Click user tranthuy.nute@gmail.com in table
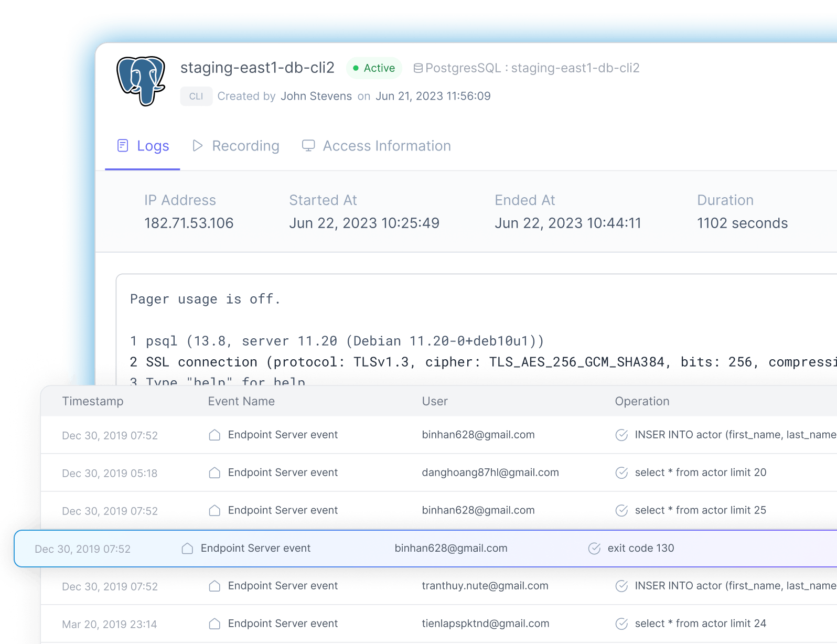The image size is (837, 644). tap(485, 586)
